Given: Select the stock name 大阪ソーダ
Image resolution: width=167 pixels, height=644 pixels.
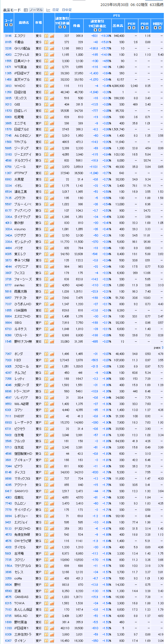Looking at the screenshot, I should [21, 385].
